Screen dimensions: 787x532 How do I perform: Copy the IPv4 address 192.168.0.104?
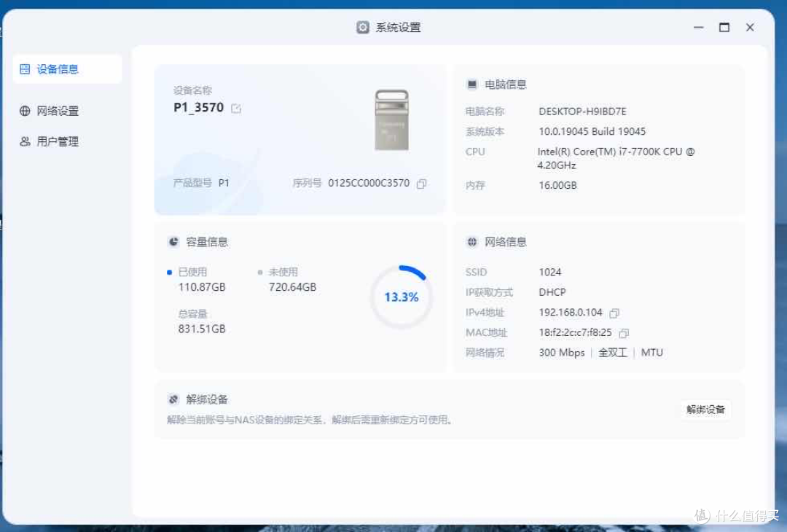point(614,313)
